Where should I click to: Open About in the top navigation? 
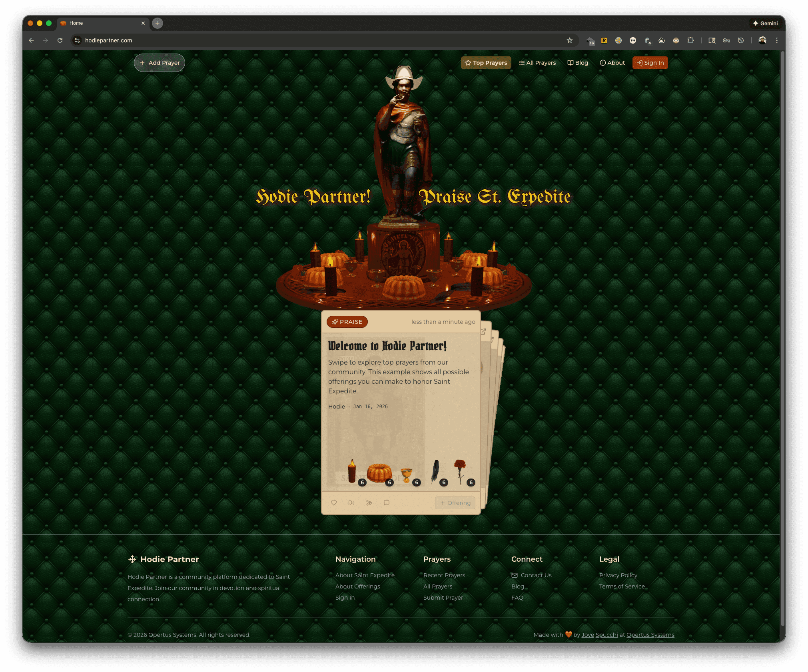click(x=612, y=63)
